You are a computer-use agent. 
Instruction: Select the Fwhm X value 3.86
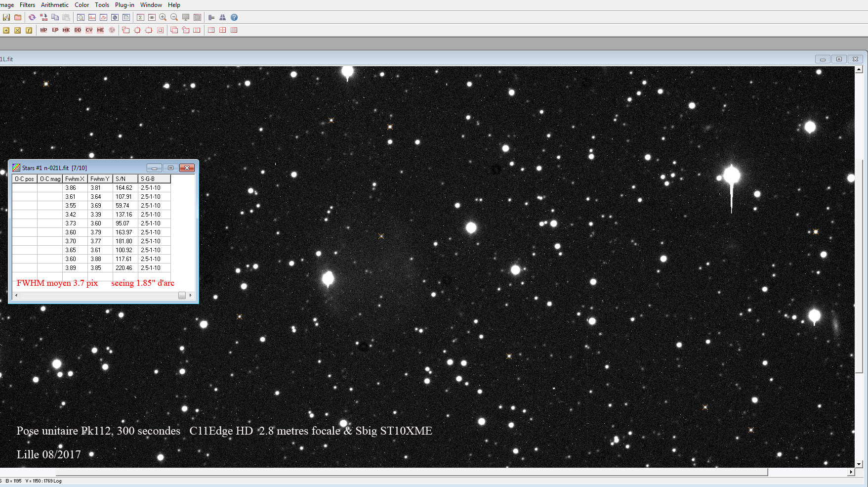(x=71, y=188)
